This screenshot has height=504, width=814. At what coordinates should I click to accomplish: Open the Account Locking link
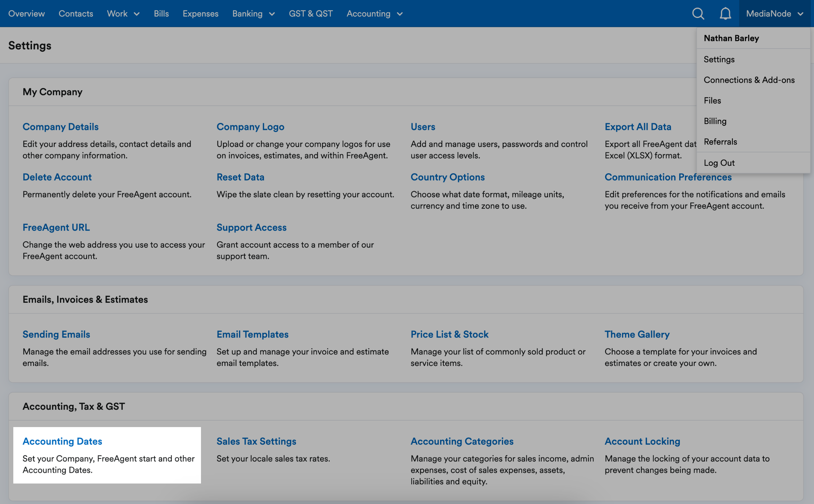(642, 441)
